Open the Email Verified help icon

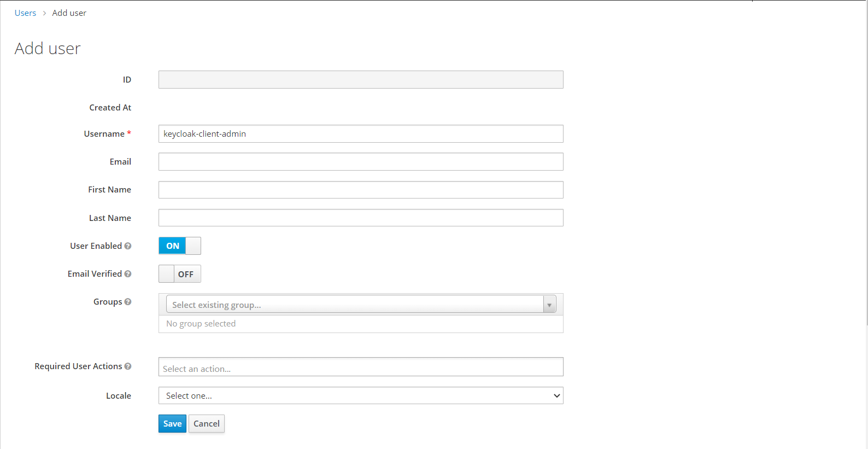point(128,274)
